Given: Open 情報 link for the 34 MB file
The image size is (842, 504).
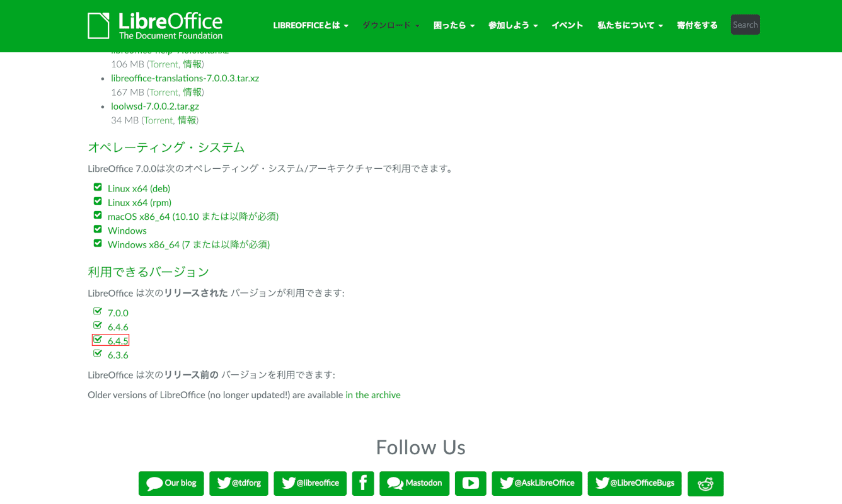Looking at the screenshot, I should [187, 120].
